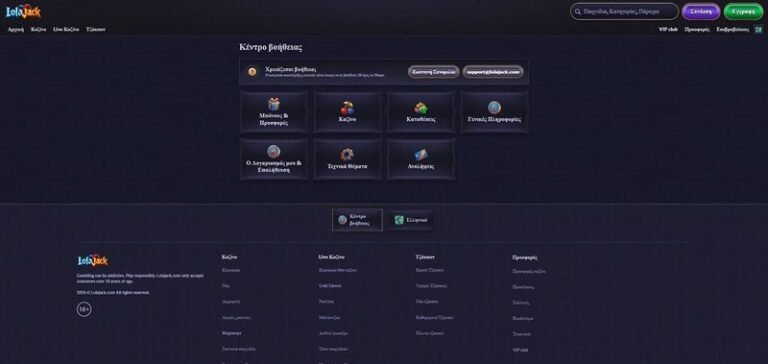Image resolution: width=768 pixels, height=364 pixels.
Task: Select the gear Technical Issues category
Action: pos(347,159)
